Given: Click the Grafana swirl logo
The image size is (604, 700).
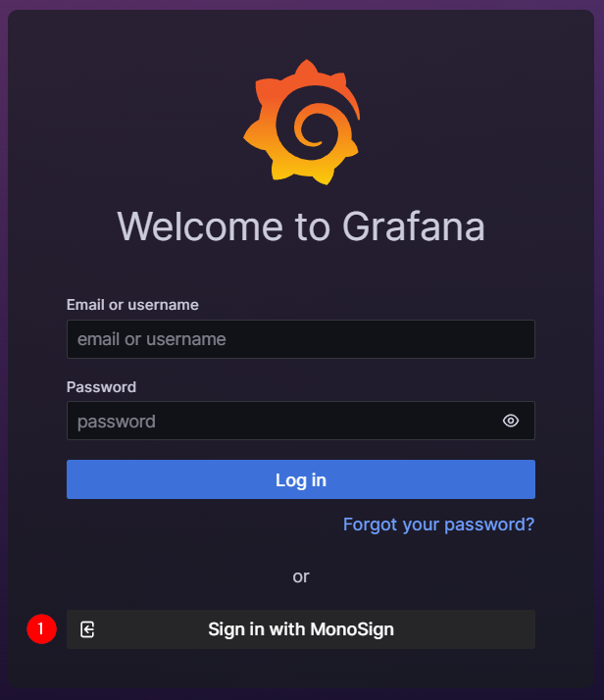Looking at the screenshot, I should (x=301, y=122).
